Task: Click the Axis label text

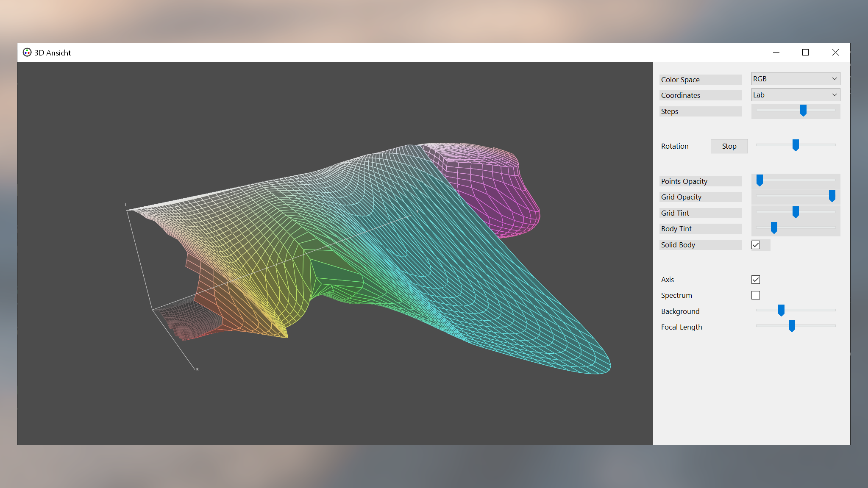Action: point(668,280)
